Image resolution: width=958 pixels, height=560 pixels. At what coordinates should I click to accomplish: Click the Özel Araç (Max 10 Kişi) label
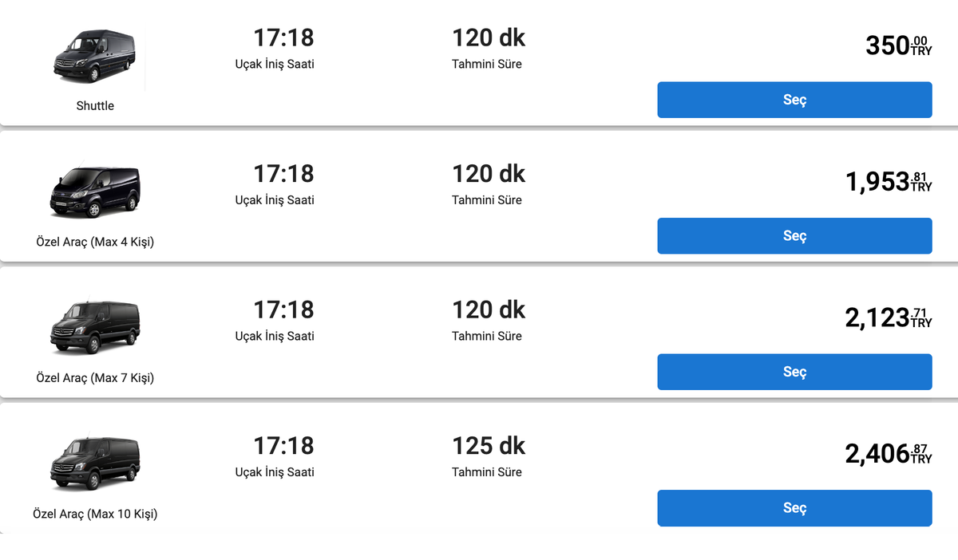pos(95,514)
